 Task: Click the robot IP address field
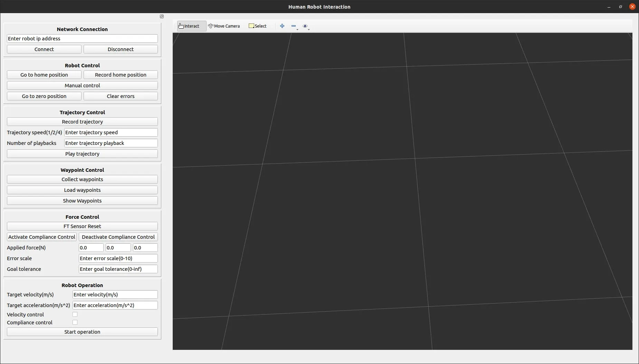coord(82,39)
